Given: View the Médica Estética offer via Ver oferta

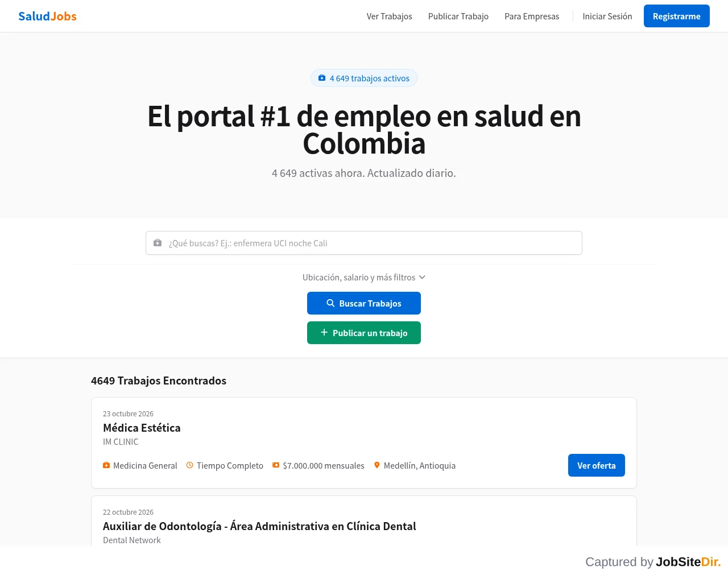Looking at the screenshot, I should [x=597, y=465].
